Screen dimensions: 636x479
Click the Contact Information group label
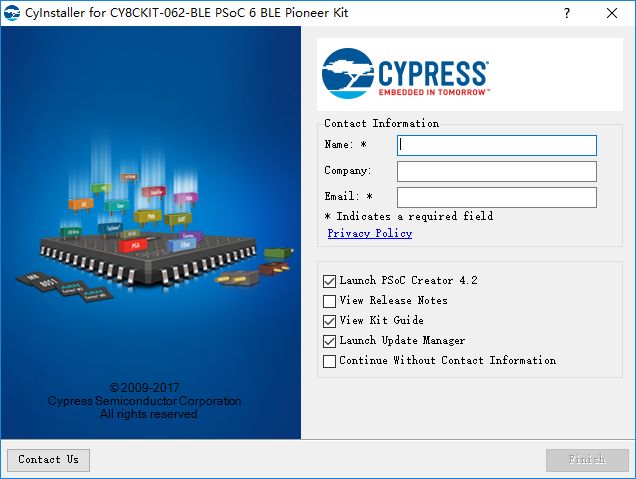tap(381, 123)
